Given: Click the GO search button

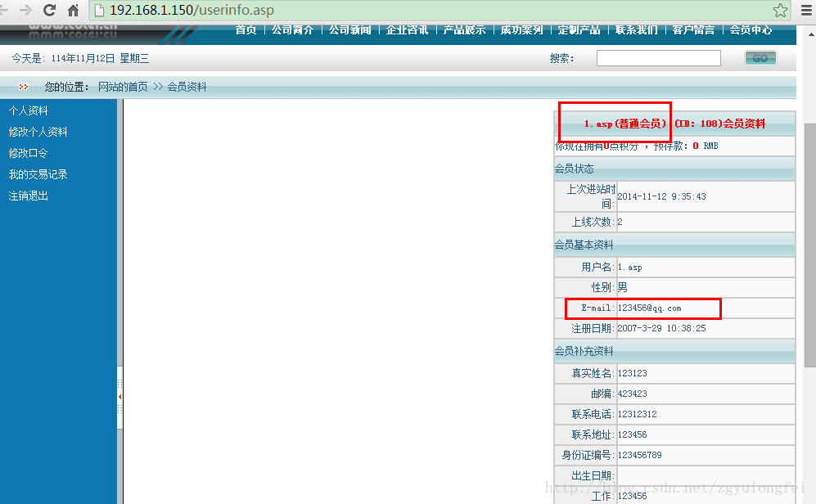Looking at the screenshot, I should point(760,58).
